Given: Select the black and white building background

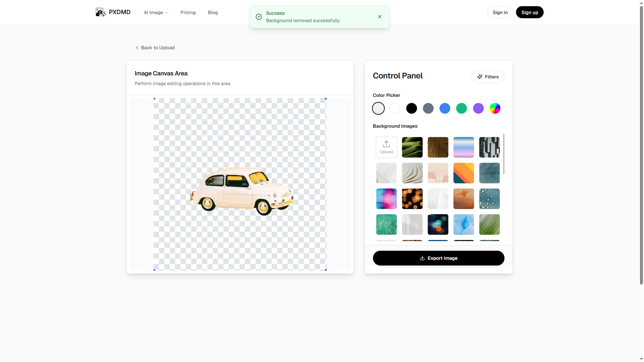Looking at the screenshot, I should tap(490, 147).
